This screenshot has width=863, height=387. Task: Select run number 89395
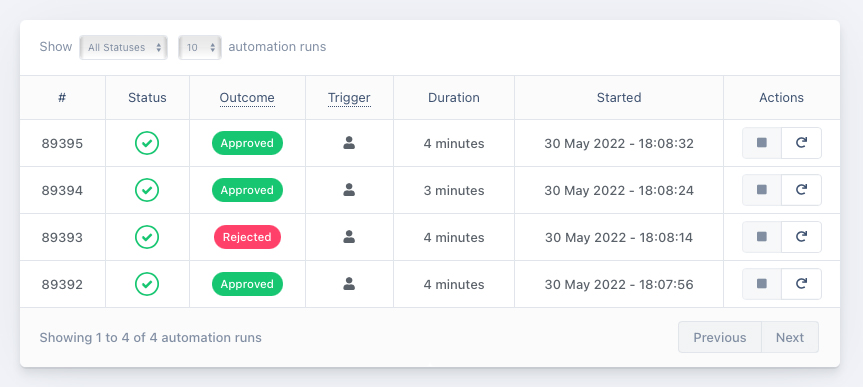click(62, 144)
